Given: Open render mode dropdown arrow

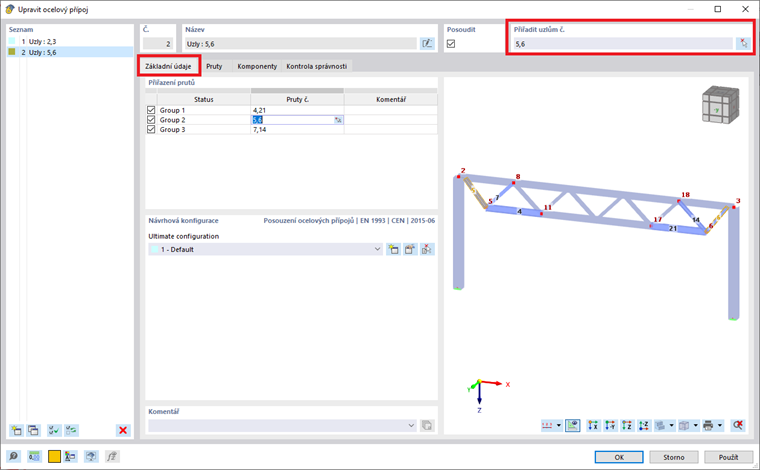Looking at the screenshot, I should point(671,425).
